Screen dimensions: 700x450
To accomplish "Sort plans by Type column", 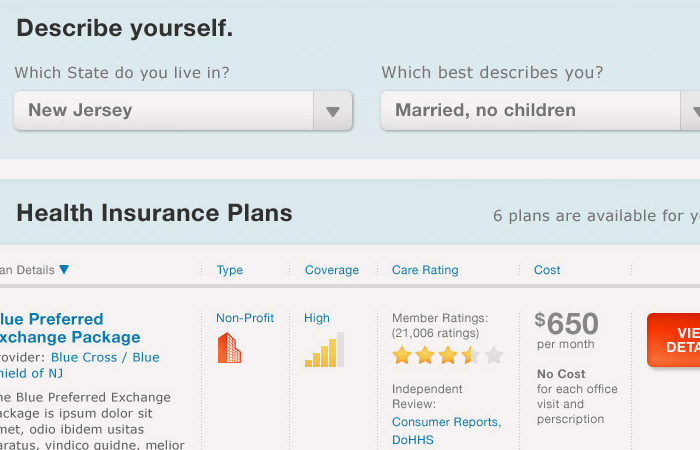I will coord(230,270).
